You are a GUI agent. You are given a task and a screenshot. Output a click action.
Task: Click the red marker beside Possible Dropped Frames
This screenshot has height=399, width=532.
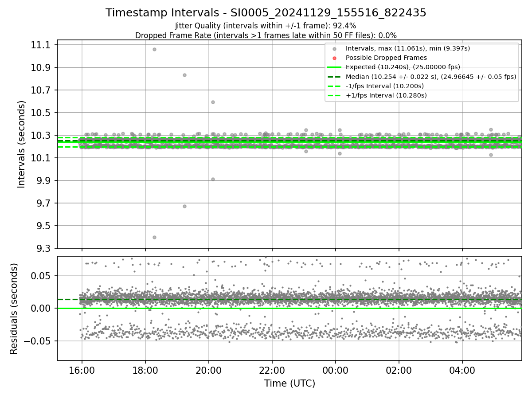tap(335, 58)
